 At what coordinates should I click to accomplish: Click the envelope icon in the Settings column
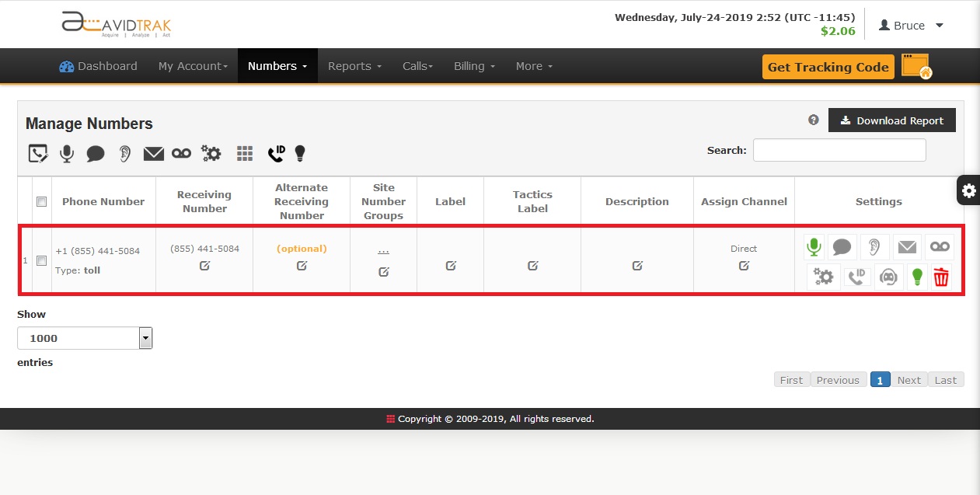point(907,248)
